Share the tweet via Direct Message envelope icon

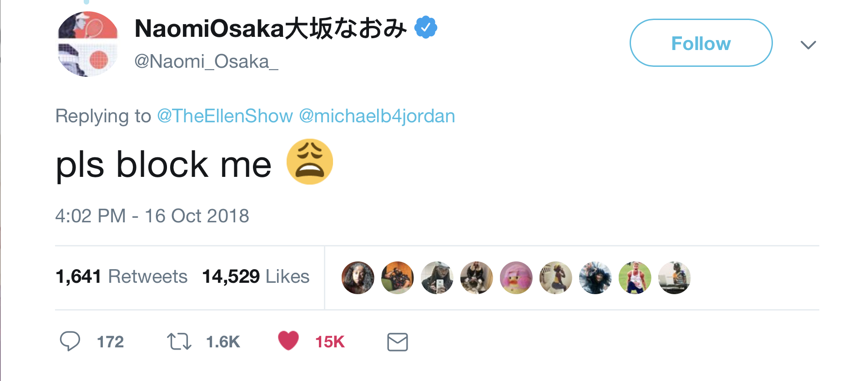(397, 341)
